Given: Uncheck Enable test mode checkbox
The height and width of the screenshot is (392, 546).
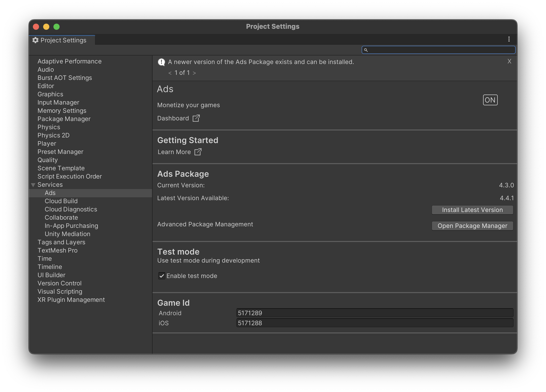Looking at the screenshot, I should pos(162,276).
